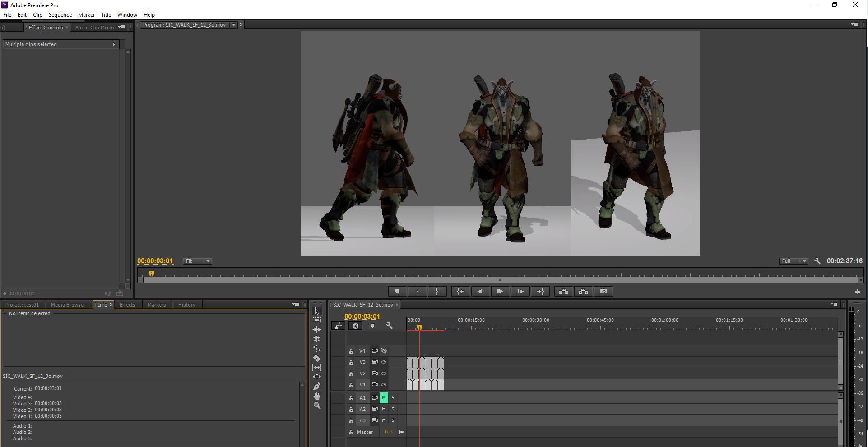Hide the V1 track output
The height and width of the screenshot is (447, 868).
click(x=384, y=385)
